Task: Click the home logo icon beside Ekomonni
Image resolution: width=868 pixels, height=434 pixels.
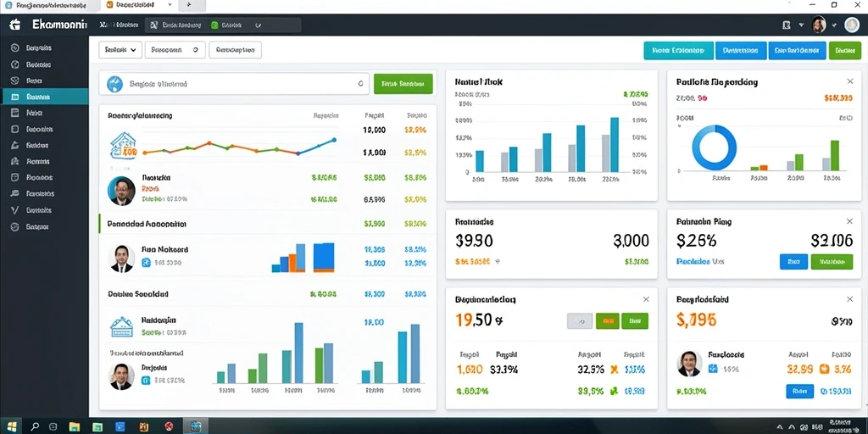Action: click(15, 25)
